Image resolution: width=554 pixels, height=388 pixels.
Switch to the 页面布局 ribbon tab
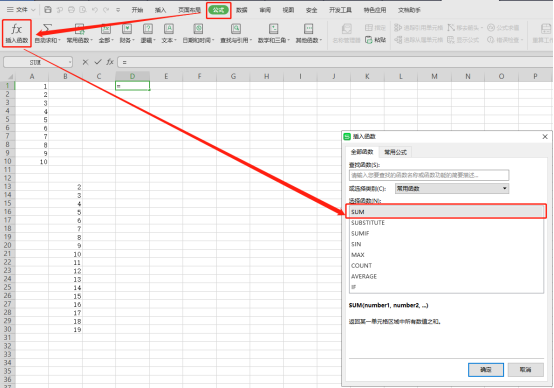189,10
